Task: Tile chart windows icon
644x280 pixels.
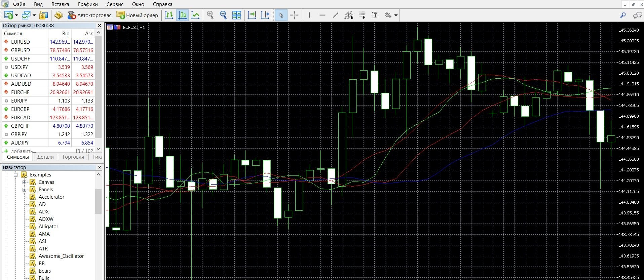Action: tap(237, 15)
